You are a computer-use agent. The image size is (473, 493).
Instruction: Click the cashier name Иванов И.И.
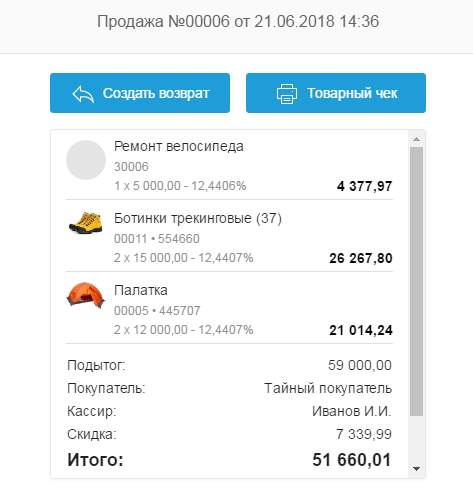click(x=352, y=411)
